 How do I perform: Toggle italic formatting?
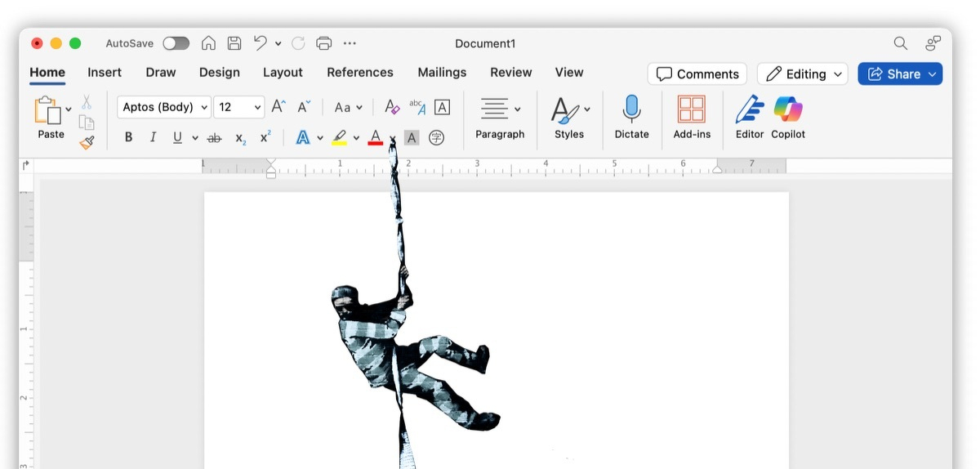click(x=153, y=138)
